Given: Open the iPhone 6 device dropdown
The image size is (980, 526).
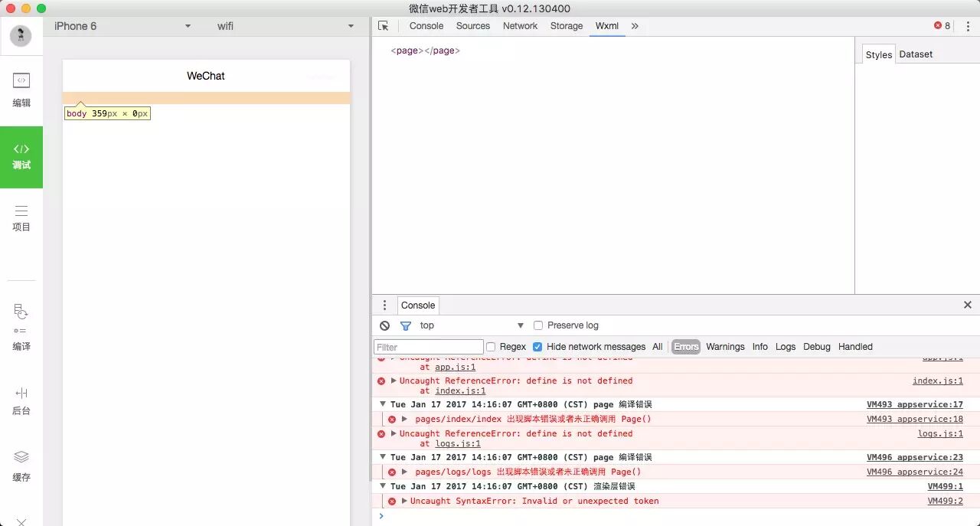Looking at the screenshot, I should pos(122,26).
